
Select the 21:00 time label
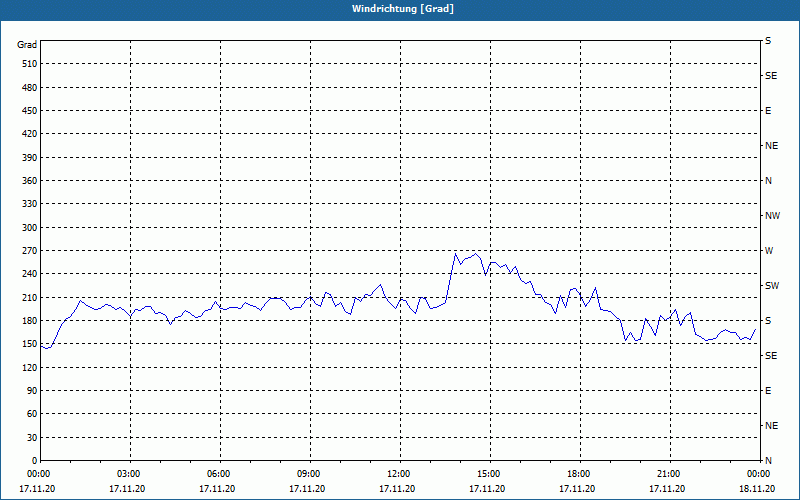point(670,474)
